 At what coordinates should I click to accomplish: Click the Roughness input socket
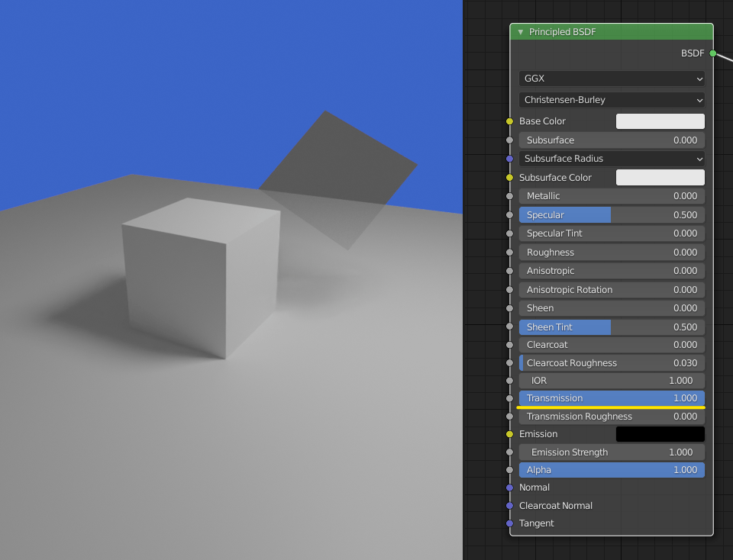(510, 252)
